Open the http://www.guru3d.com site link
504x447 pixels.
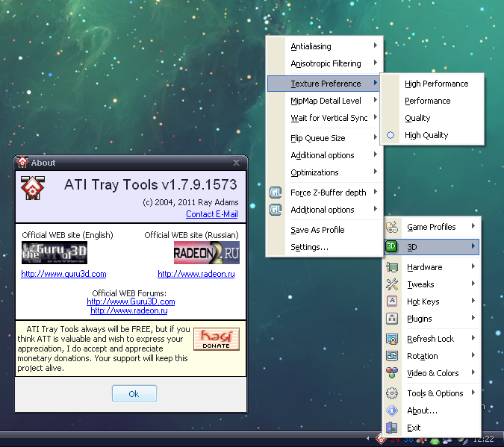click(63, 274)
